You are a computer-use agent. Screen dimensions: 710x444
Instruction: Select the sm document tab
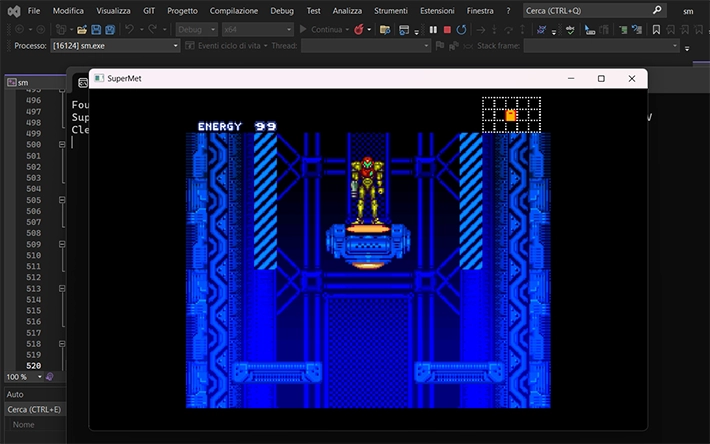click(34, 82)
